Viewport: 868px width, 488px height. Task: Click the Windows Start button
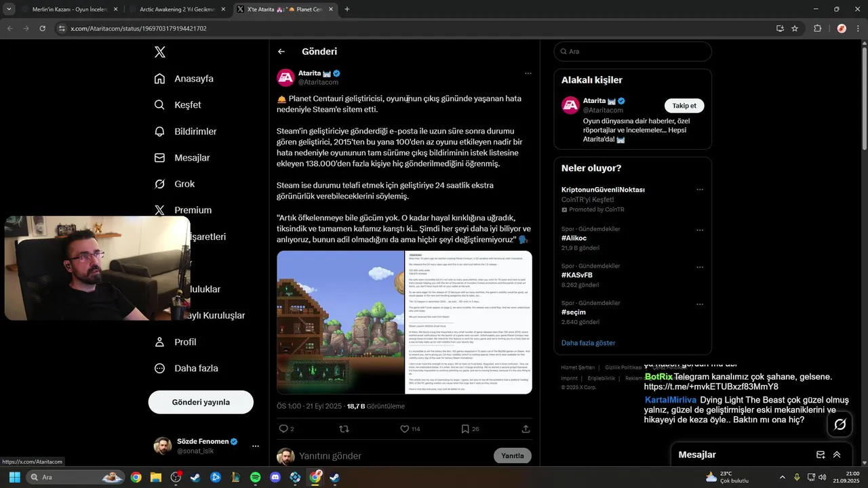tap(14, 477)
